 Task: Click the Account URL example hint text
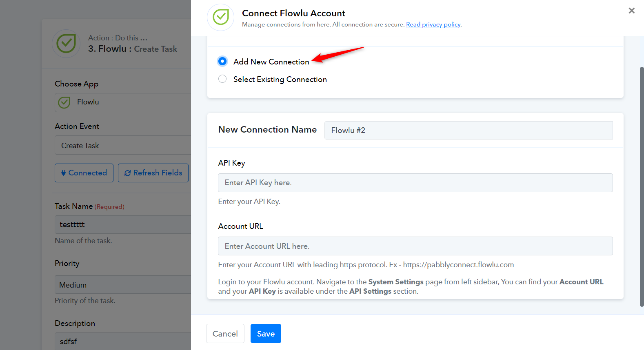tap(366, 265)
